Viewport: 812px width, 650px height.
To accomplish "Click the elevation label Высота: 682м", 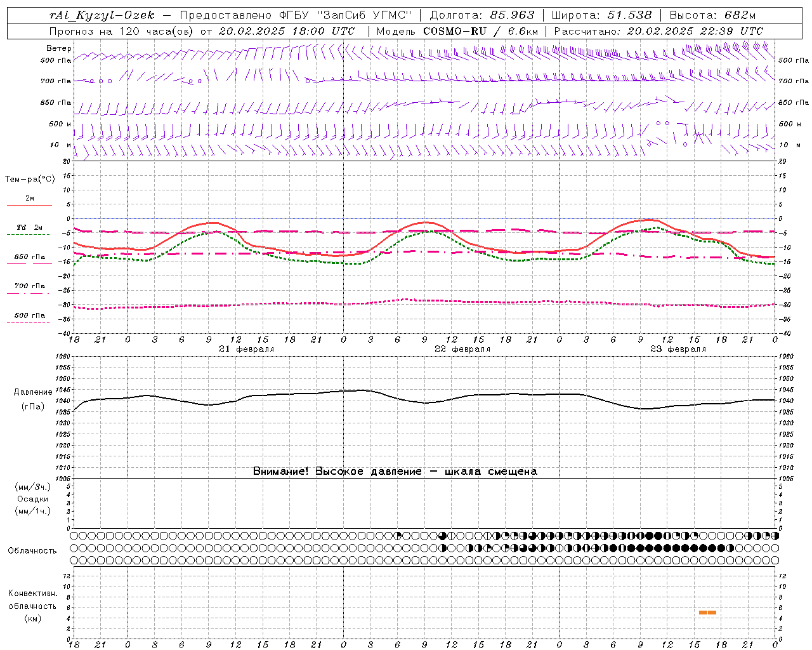I will tap(712, 15).
